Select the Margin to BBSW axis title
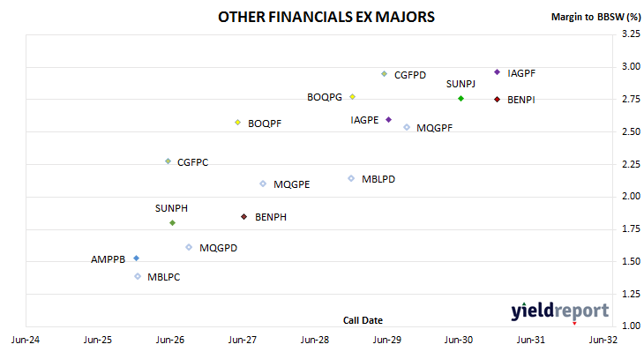 tap(595, 17)
